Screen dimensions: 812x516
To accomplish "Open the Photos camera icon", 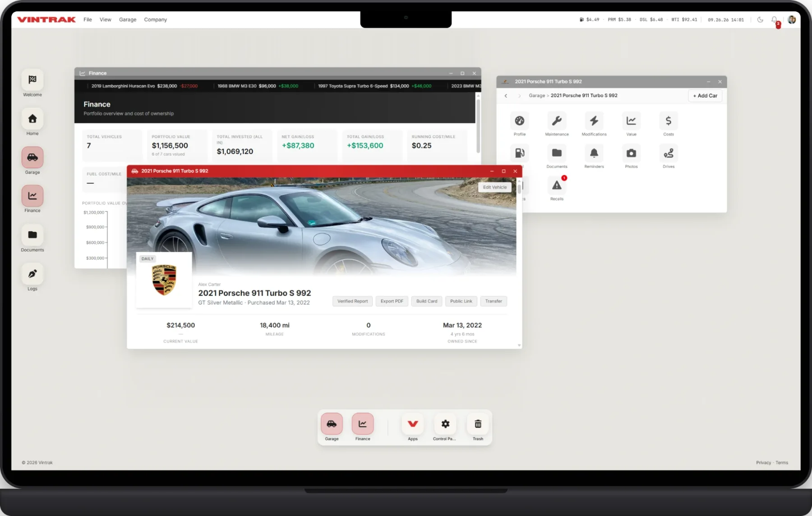I will coord(631,153).
